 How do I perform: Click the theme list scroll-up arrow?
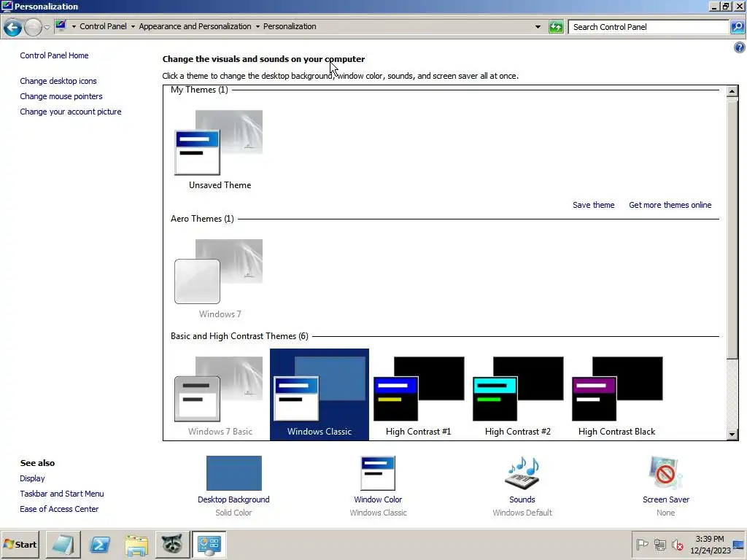(x=732, y=91)
